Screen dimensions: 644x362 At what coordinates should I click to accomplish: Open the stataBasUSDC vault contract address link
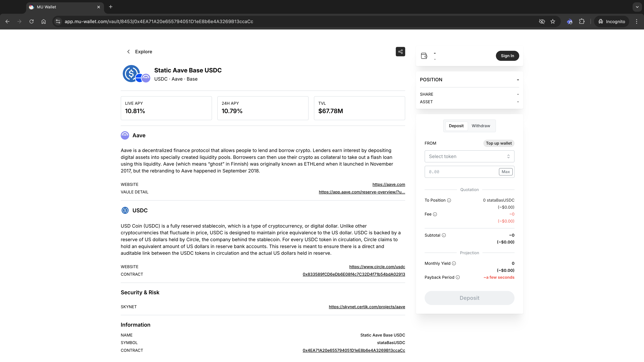pos(354,350)
